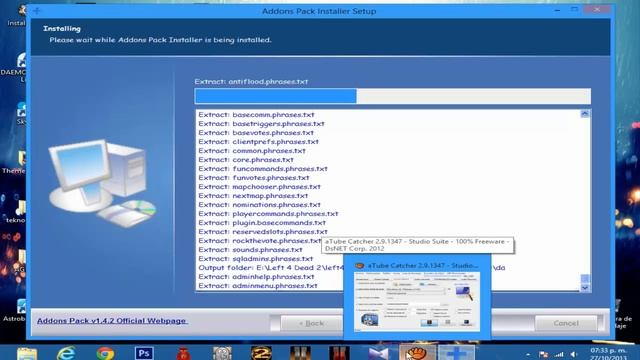Show hidden tray icons arrow
This screenshot has height=360, width=640.
(x=528, y=355)
